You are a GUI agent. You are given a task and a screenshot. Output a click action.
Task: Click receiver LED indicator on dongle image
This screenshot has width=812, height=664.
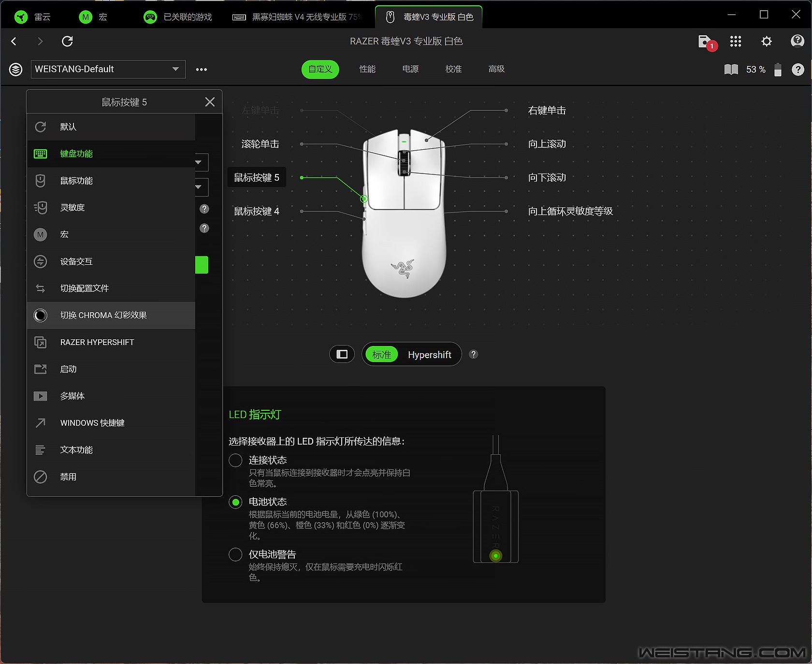pyautogui.click(x=496, y=556)
